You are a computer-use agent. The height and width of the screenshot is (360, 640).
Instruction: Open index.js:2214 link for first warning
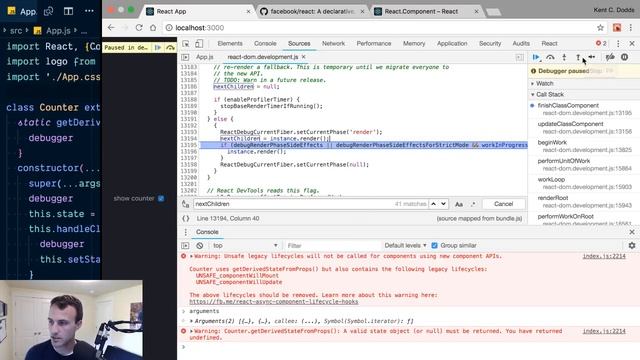604,256
